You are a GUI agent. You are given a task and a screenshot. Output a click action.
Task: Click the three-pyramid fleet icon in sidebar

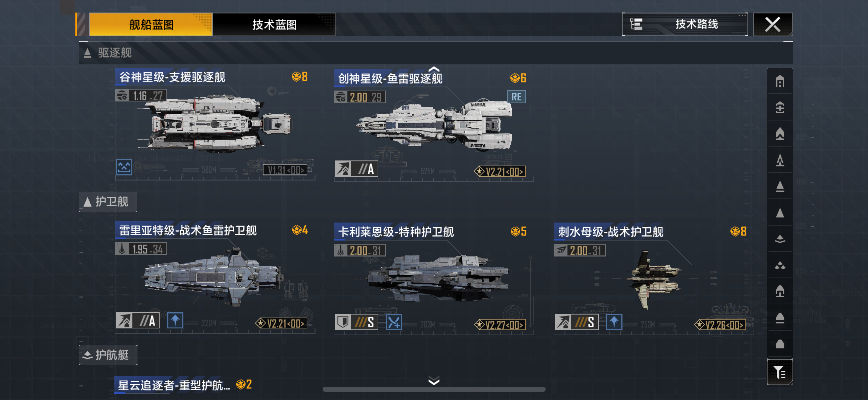[780, 265]
